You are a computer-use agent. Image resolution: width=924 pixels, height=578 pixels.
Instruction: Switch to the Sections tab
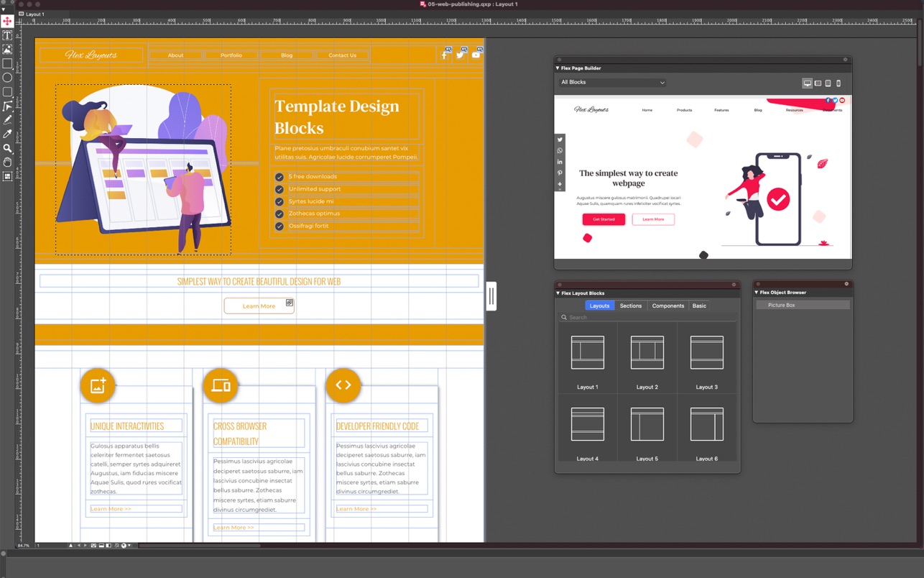pyautogui.click(x=631, y=306)
